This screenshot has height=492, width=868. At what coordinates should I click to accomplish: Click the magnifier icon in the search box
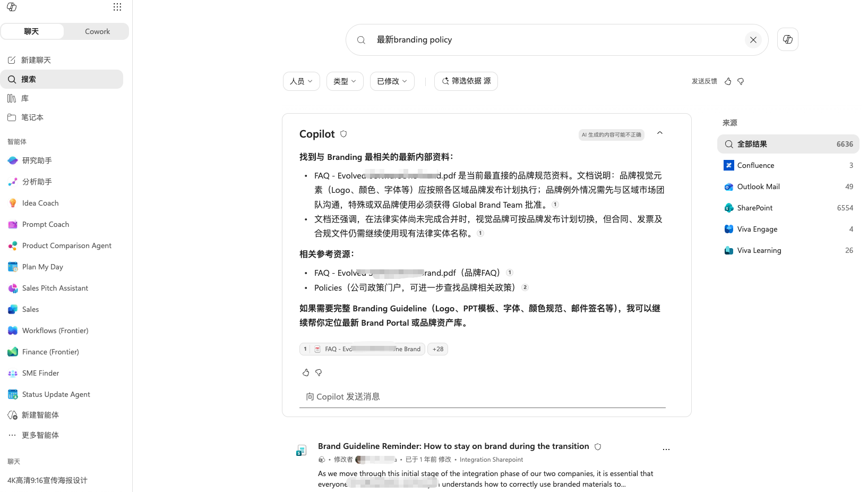361,40
